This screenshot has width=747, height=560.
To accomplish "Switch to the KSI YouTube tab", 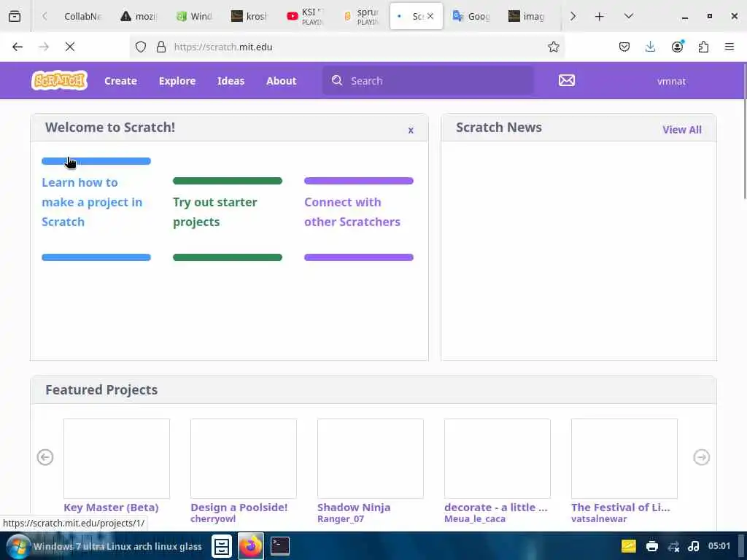I will pos(306,16).
